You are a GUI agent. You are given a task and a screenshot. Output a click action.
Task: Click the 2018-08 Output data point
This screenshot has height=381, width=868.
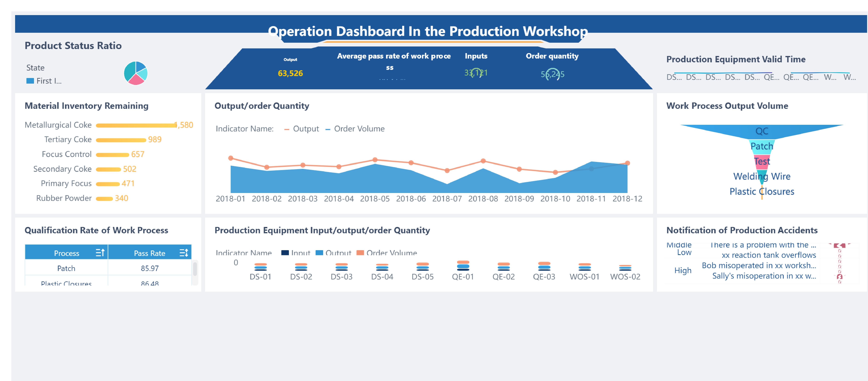(x=483, y=161)
